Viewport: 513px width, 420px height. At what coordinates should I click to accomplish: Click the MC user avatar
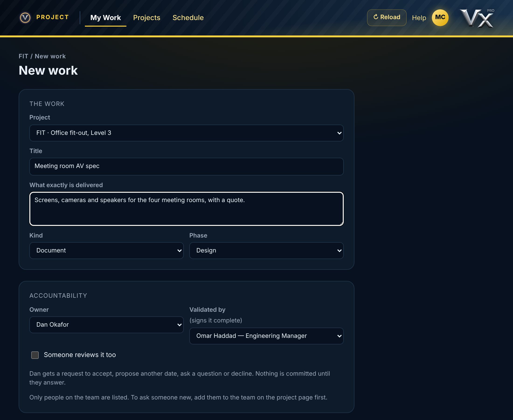(x=440, y=18)
